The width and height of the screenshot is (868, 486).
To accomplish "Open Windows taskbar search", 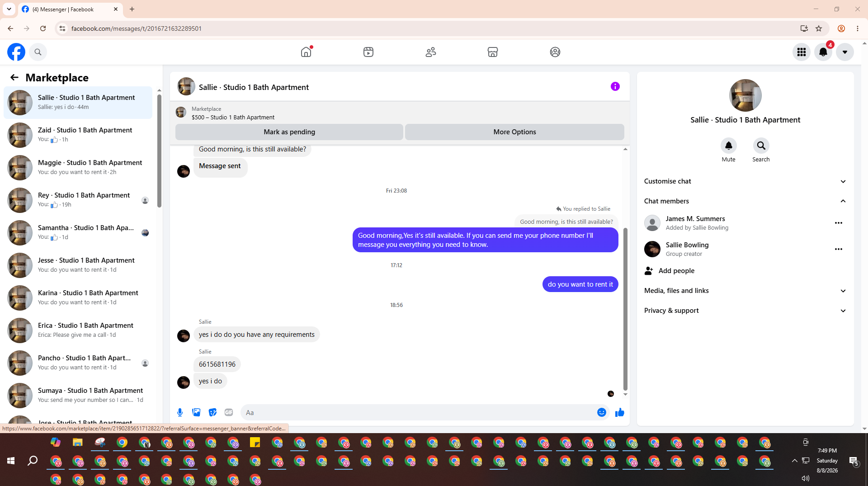I will click(x=33, y=461).
